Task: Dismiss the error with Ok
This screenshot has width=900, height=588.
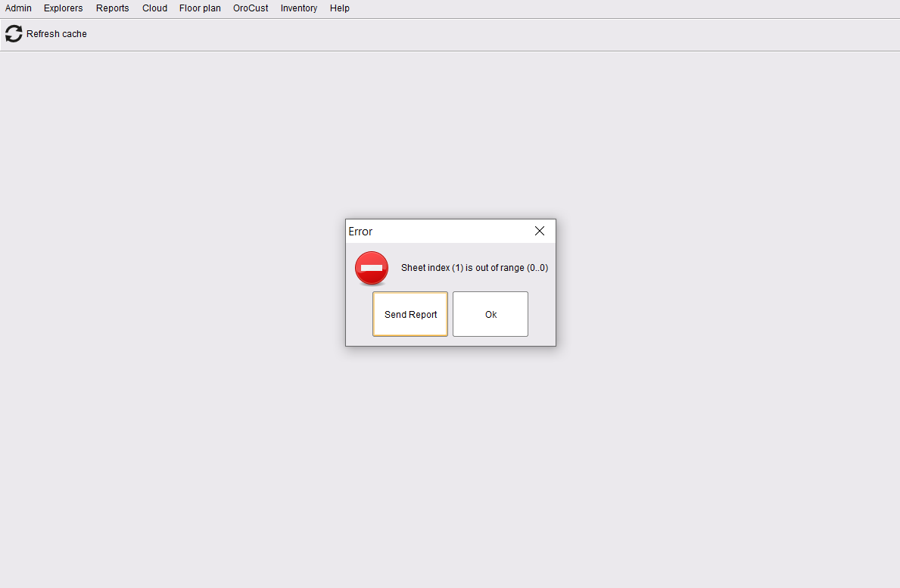Action: (490, 314)
